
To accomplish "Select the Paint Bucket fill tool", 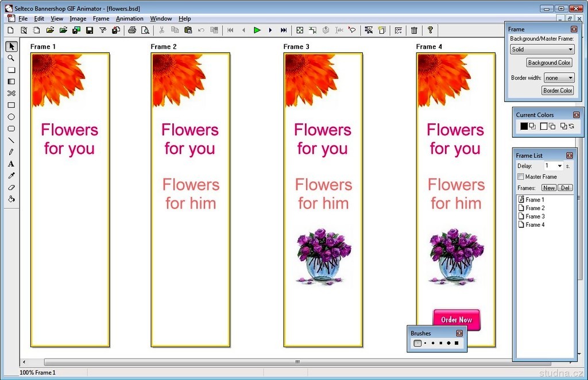I will pyautogui.click(x=11, y=199).
